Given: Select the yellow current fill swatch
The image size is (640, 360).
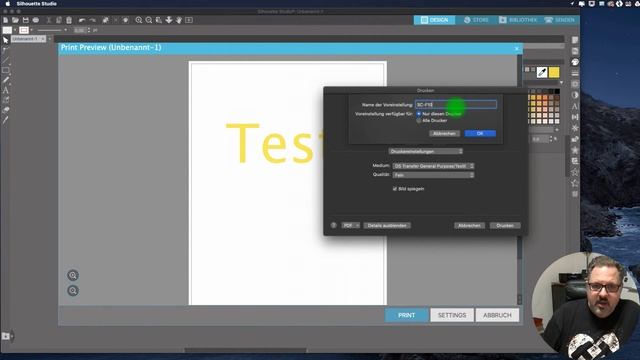Looking at the screenshot, I should 554,72.
